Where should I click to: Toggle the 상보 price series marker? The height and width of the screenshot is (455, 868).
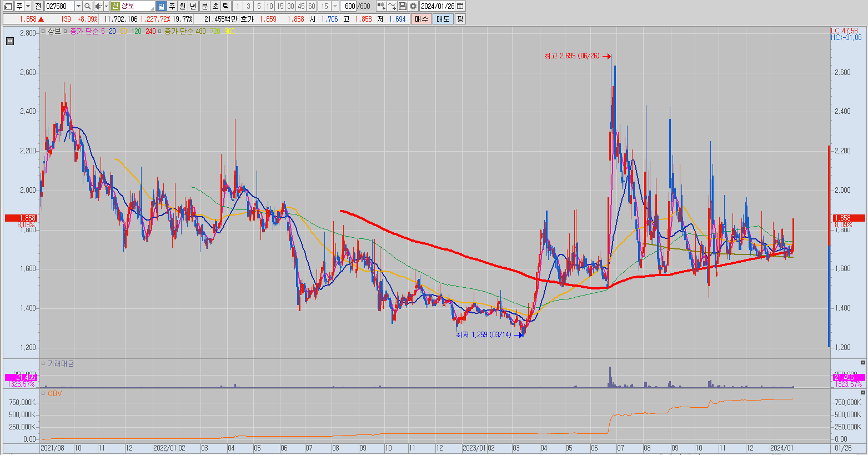(43, 32)
